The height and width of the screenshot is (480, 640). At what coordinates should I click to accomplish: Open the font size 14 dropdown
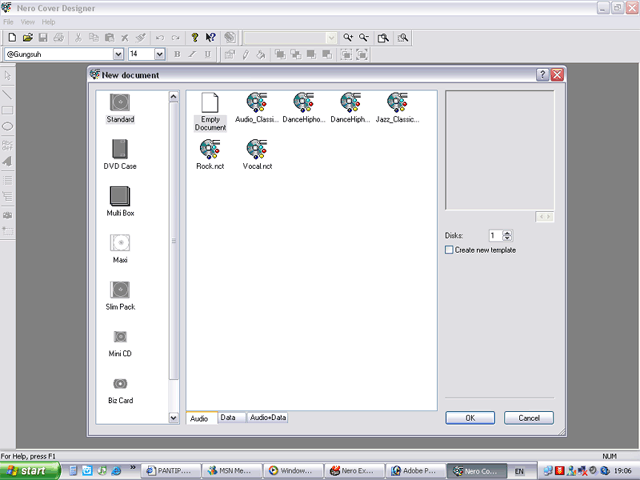point(160,54)
